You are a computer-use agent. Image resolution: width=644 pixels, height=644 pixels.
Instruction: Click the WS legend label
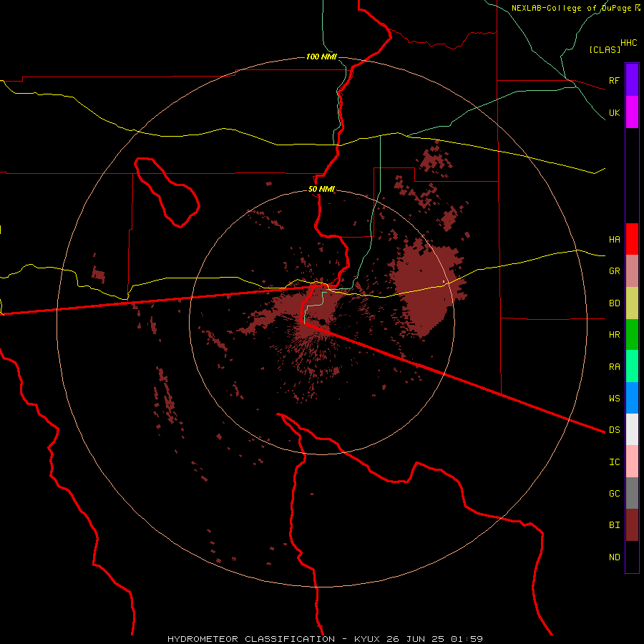pyautogui.click(x=614, y=398)
